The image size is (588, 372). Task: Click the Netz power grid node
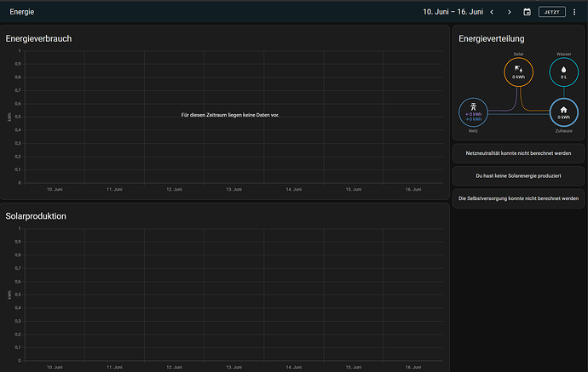[x=474, y=112]
